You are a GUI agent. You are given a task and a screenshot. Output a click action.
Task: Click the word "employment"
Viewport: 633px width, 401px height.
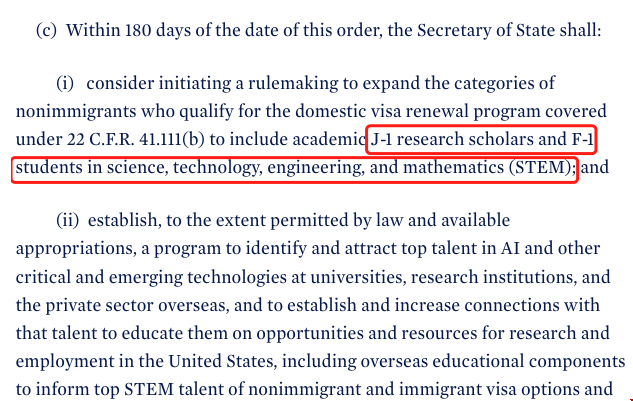pos(60,360)
